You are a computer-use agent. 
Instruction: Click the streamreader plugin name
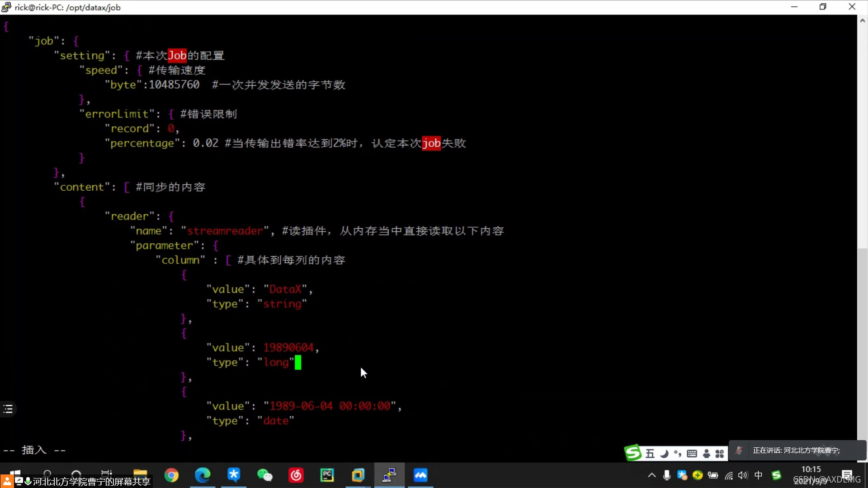(x=225, y=231)
